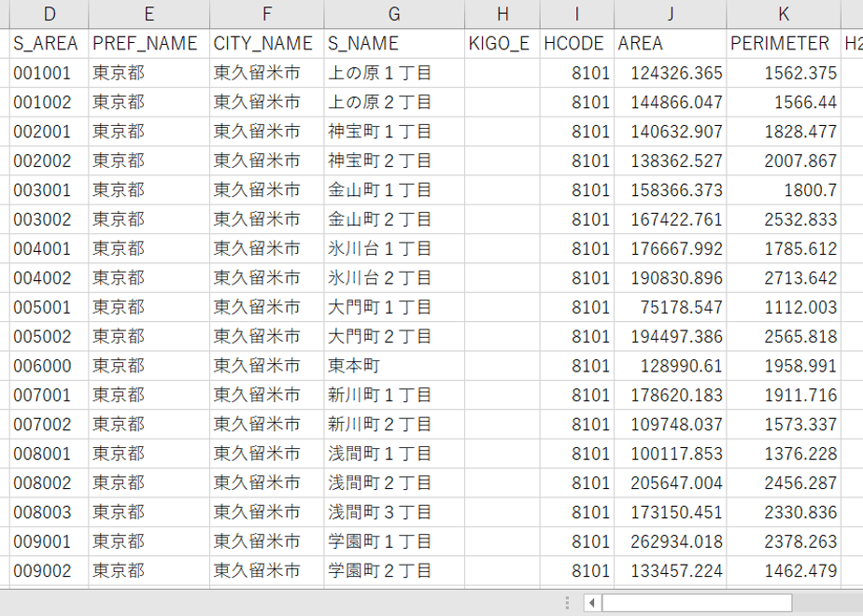Click PERIMETER value 2007.867
863x616 pixels.
coord(784,161)
